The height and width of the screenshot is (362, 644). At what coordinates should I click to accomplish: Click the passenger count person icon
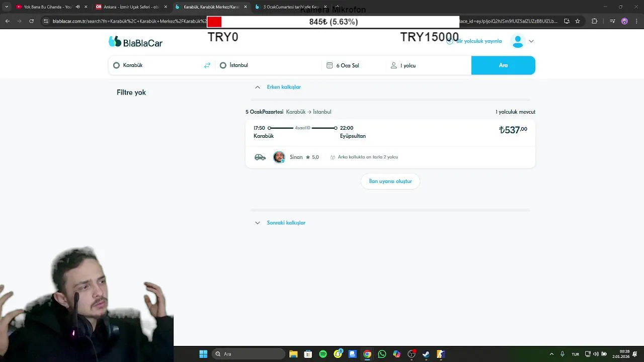tap(393, 65)
